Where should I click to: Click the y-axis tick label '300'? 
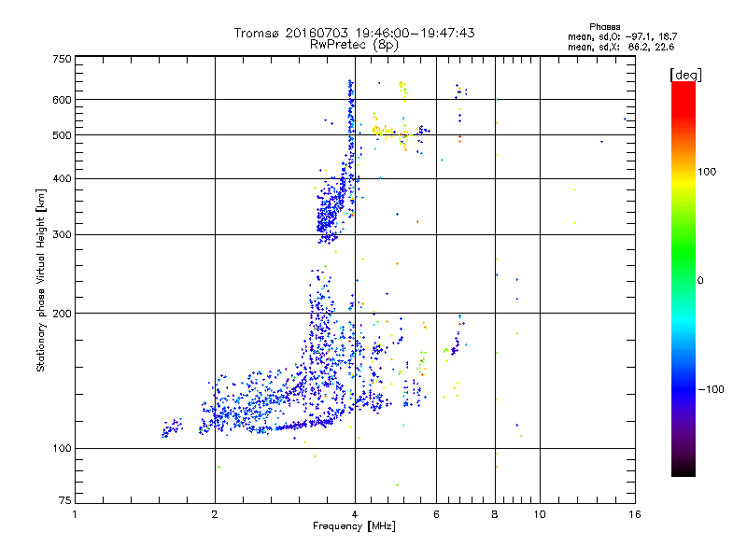[x=62, y=235]
